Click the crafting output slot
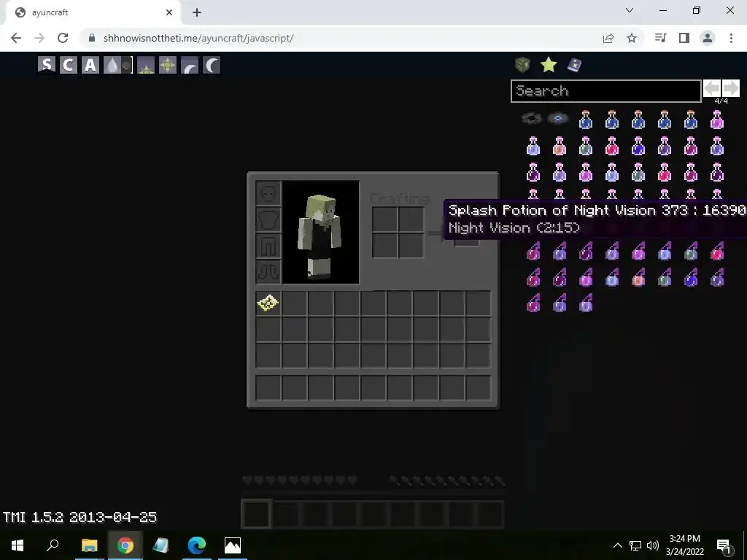The height and width of the screenshot is (560, 747). tap(466, 233)
